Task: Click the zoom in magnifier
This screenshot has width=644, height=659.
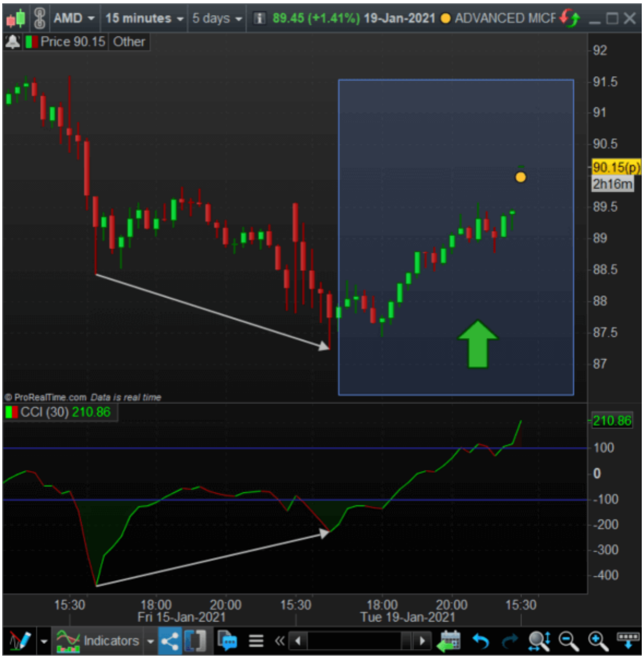Action: pos(597,641)
